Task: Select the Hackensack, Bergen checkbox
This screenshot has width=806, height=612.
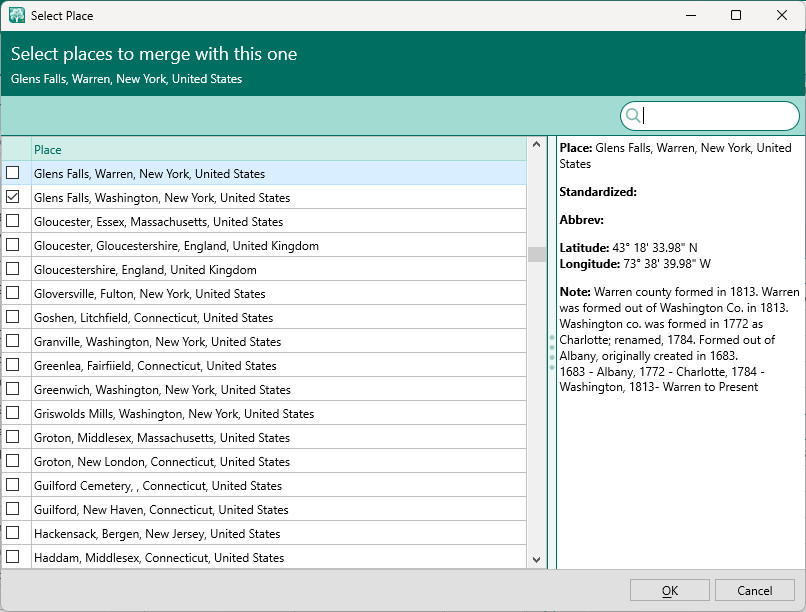Action: pos(13,533)
